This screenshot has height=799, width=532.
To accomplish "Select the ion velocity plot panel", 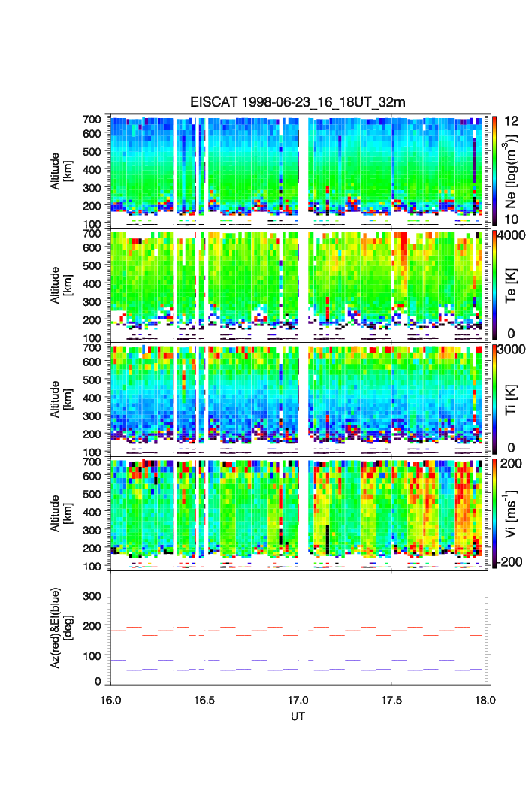I will point(298,513).
